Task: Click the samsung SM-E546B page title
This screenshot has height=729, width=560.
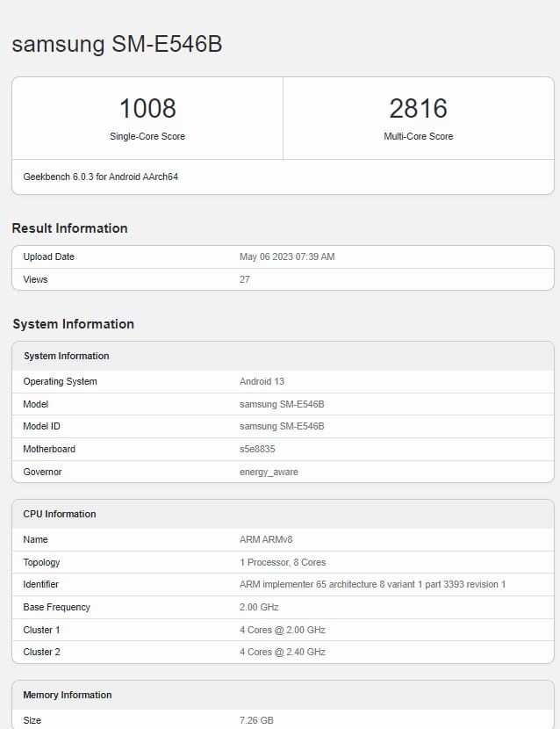Action: tap(117, 45)
